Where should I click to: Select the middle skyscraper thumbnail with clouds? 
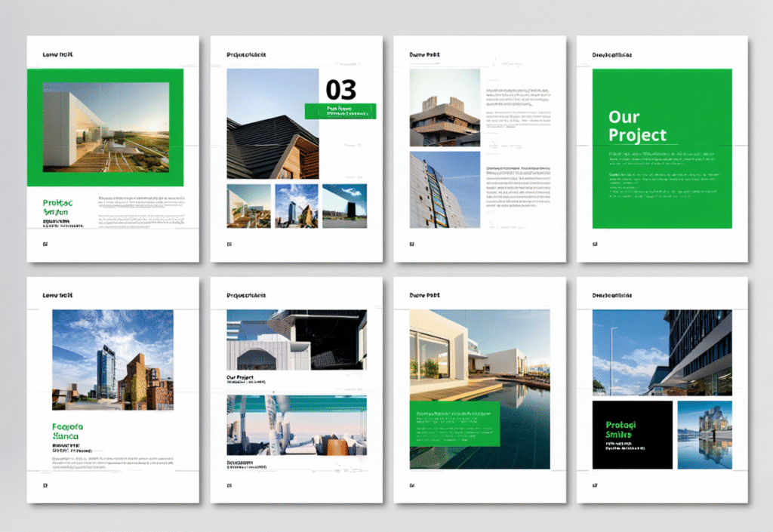[x=297, y=206]
